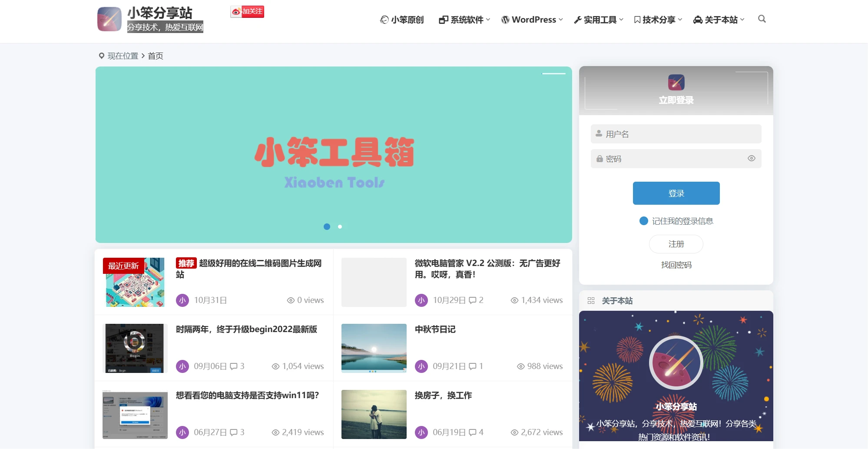Click author avatar on 中秋节日记 post

421,366
